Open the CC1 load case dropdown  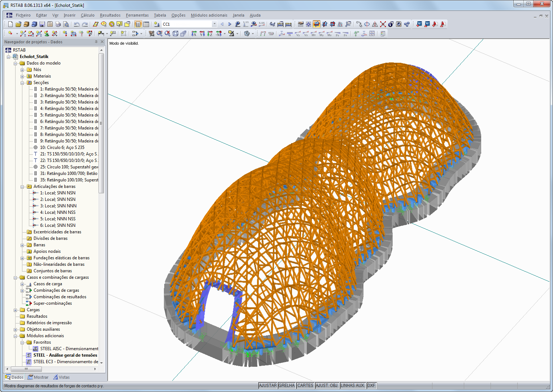(x=214, y=24)
